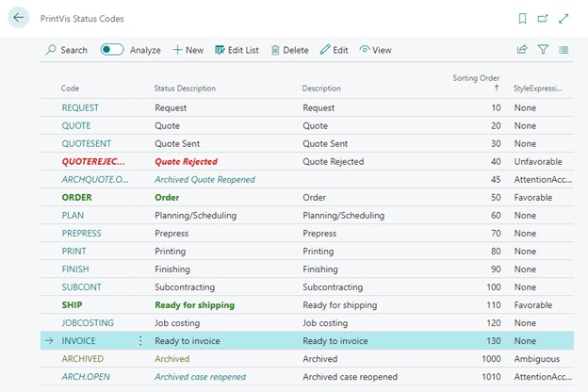Open the FINISH code link
The image size is (588, 392).
[x=75, y=269]
